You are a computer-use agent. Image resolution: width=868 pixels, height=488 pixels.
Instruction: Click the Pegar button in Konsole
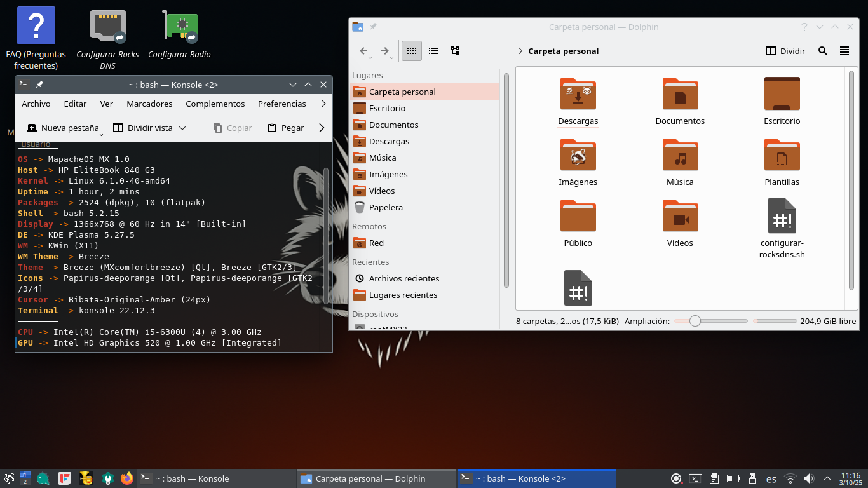(285, 128)
